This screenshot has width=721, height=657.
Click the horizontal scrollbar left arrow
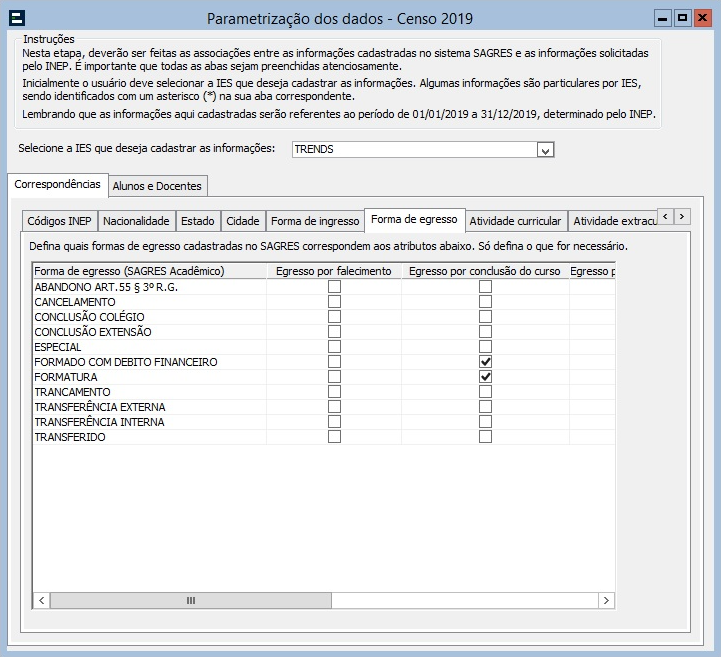coord(41,600)
